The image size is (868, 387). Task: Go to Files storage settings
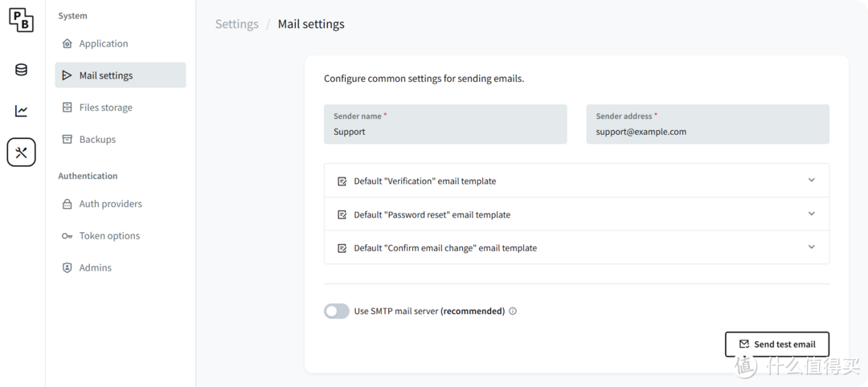[105, 108]
